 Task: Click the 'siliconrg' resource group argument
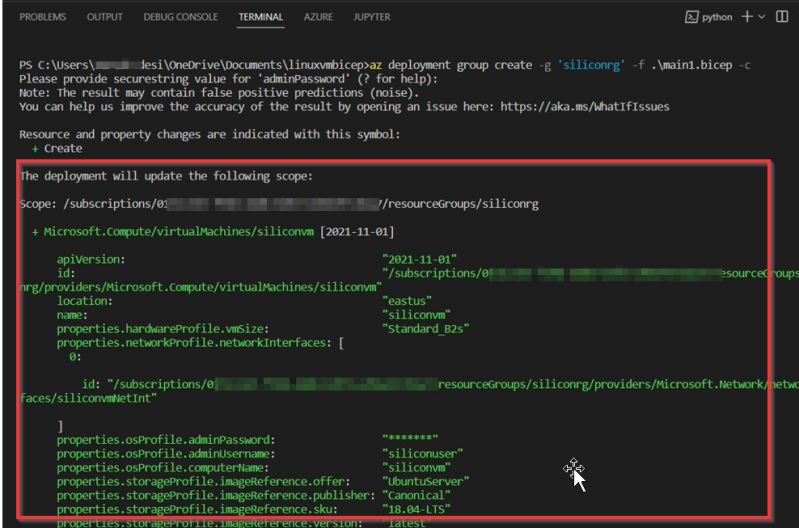pyautogui.click(x=591, y=65)
